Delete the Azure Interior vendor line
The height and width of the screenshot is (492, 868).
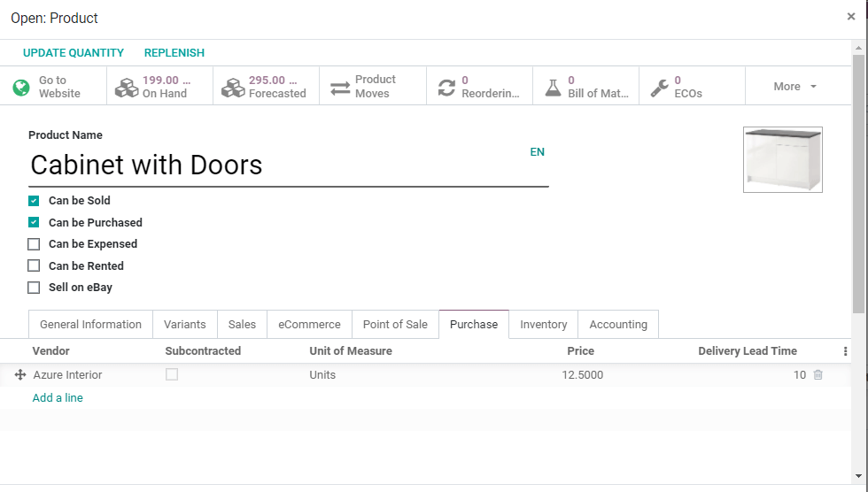pyautogui.click(x=818, y=375)
